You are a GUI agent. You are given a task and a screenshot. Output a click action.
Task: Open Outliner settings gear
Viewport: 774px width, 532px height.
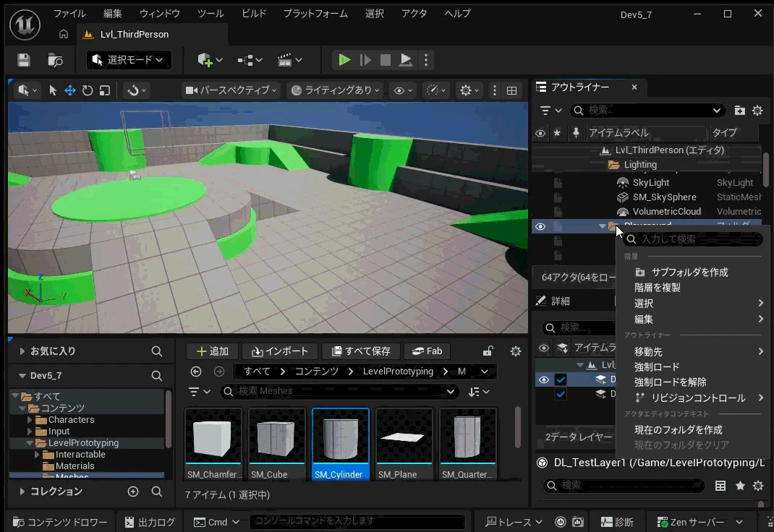(757, 111)
